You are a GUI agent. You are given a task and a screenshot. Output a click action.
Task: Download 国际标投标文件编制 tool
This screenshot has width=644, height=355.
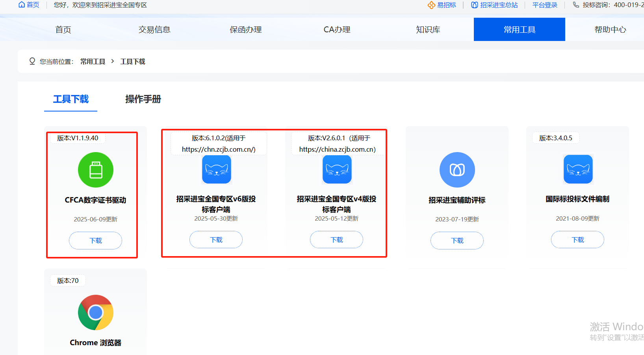pyautogui.click(x=578, y=240)
